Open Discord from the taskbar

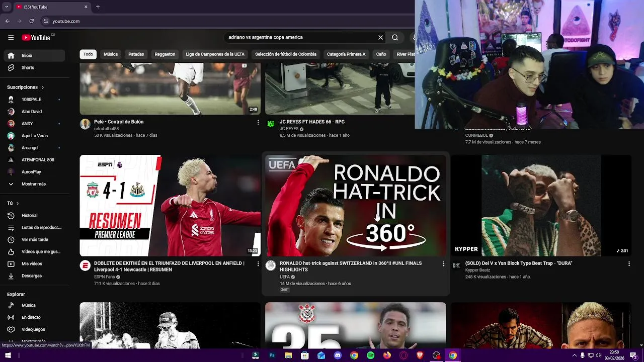tap(338, 355)
